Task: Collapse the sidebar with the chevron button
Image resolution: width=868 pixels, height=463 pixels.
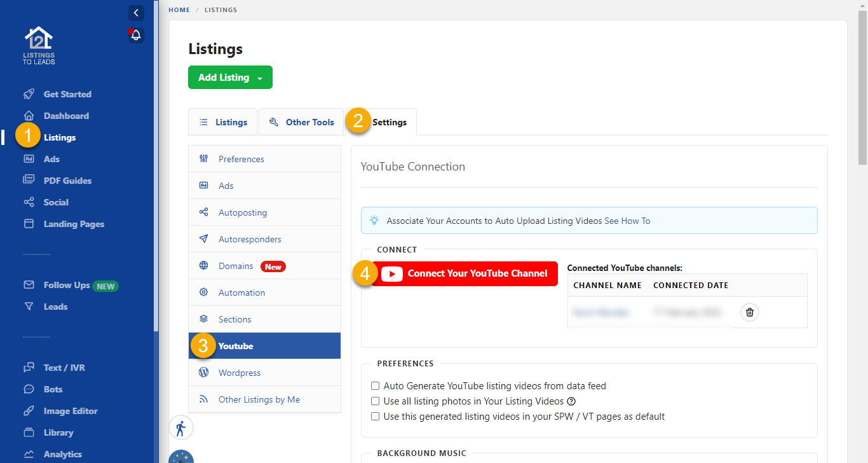Action: tap(136, 13)
